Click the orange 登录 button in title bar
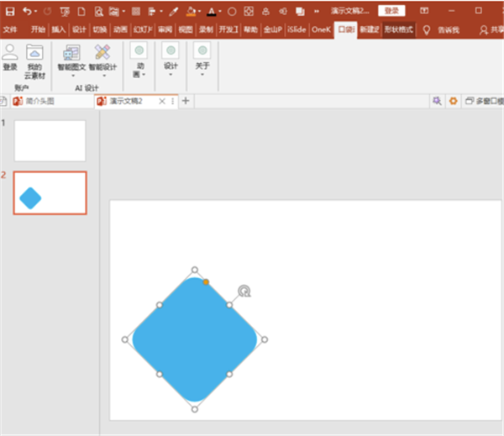This screenshot has height=436, width=504. click(390, 10)
